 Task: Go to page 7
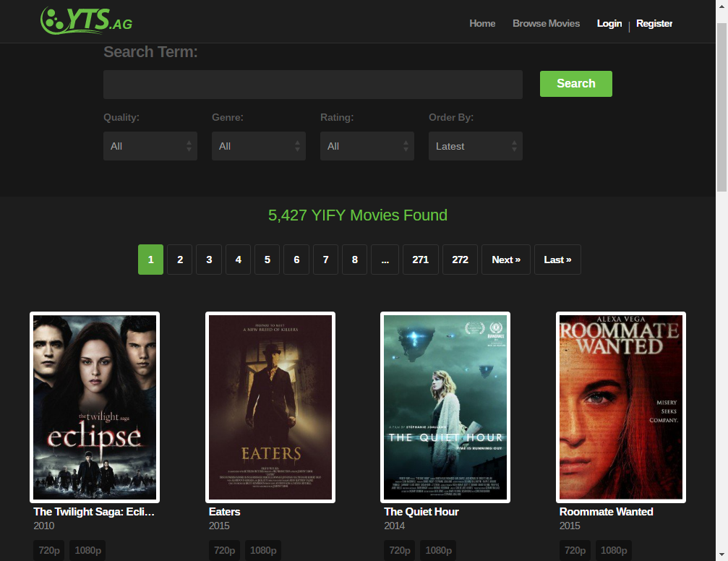325,260
